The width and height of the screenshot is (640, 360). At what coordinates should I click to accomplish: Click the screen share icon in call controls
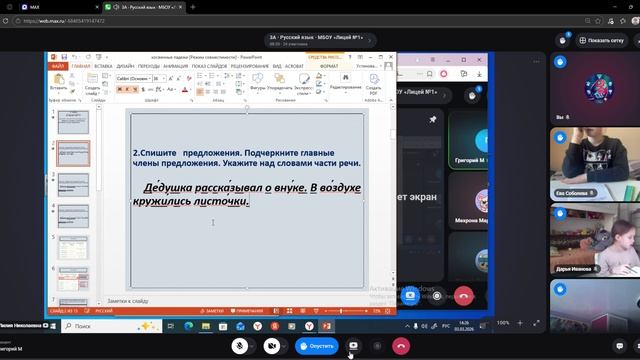point(353,346)
